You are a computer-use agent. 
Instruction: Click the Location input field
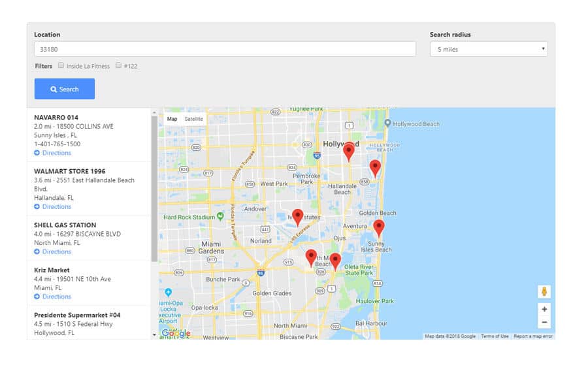[x=225, y=49]
